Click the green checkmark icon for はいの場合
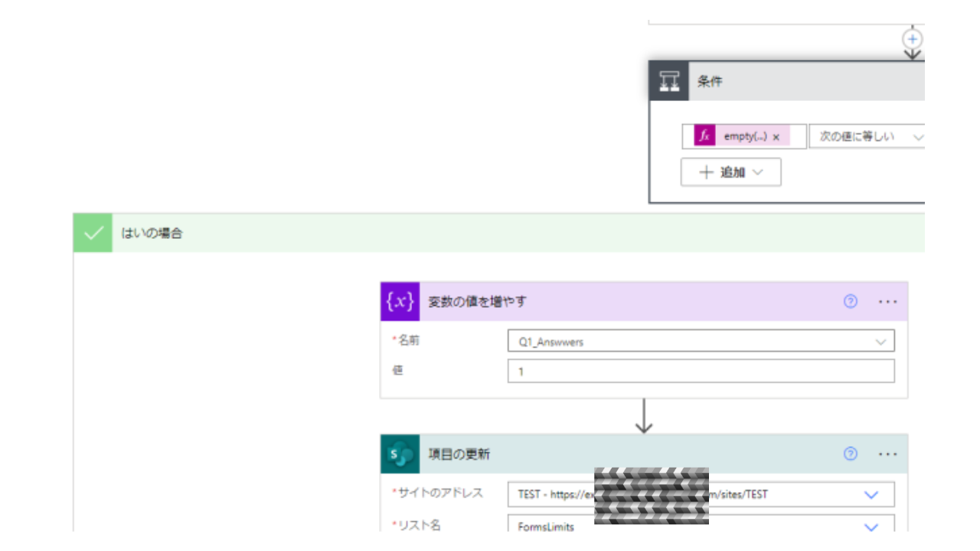 (x=93, y=233)
